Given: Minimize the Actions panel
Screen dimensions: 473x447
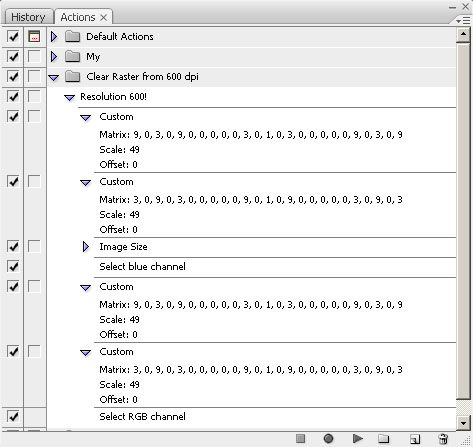Looking at the screenshot, I should (452, 7).
